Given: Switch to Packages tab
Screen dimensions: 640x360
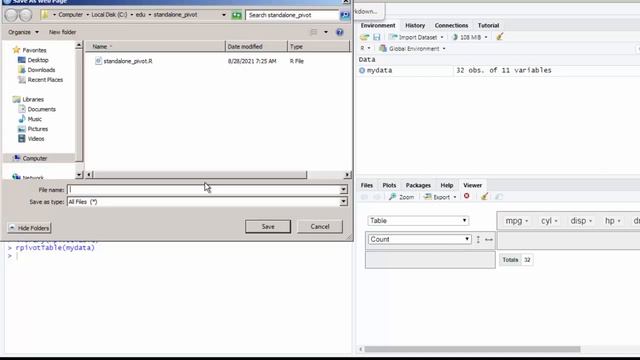Looking at the screenshot, I should tap(418, 185).
